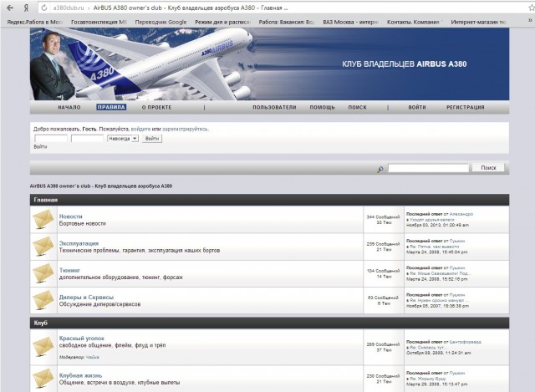This screenshot has width=535, height=392.
Task: Click the Yandex "Я" browser icon
Action: (x=26, y=8)
